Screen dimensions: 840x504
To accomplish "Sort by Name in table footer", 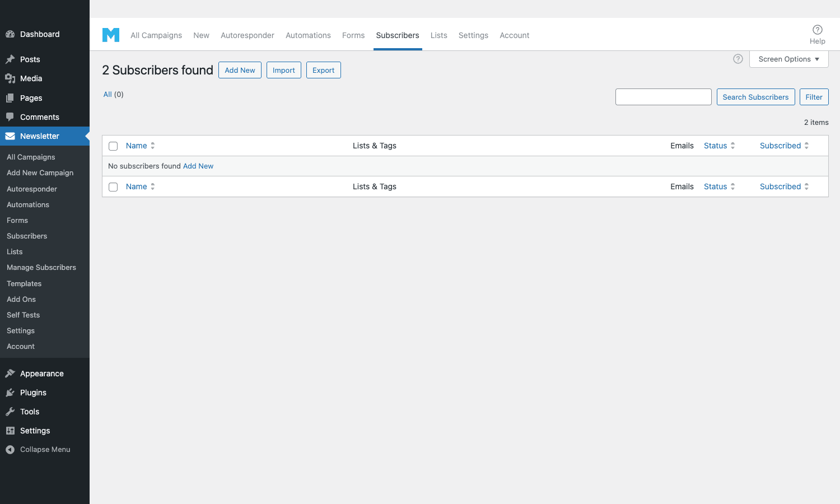I will pos(137,186).
